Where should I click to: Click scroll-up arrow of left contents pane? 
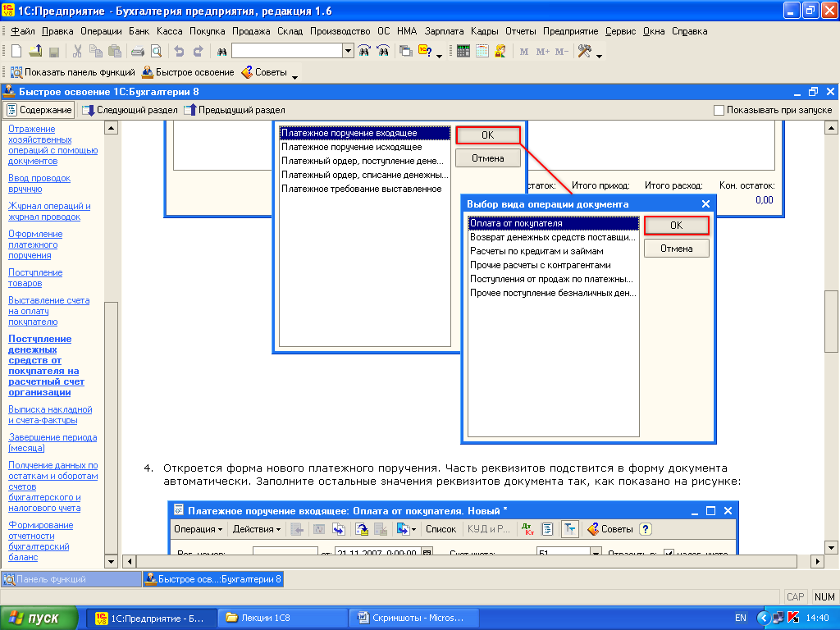(x=111, y=128)
